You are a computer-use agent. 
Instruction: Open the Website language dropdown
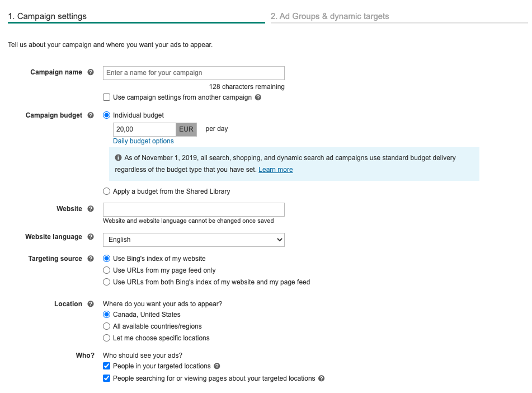194,240
